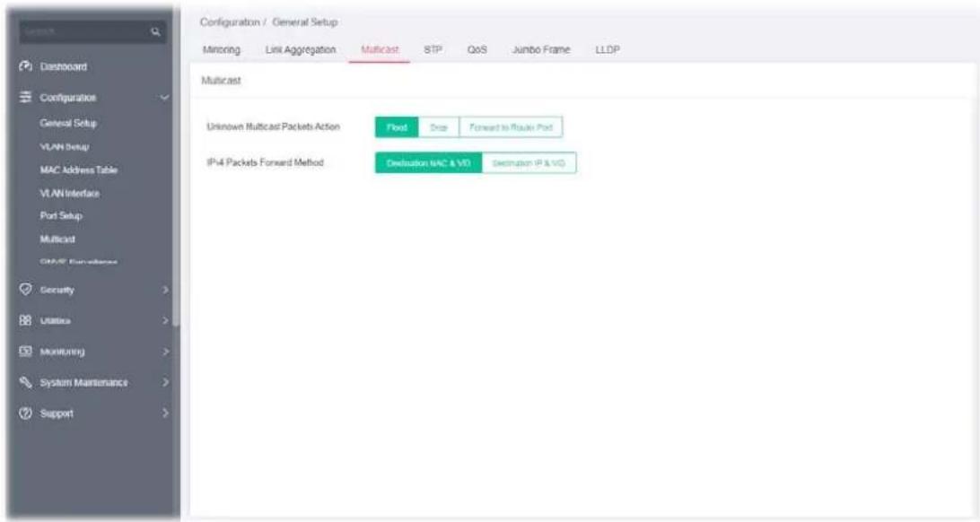
Task: Collapse the Configuration menu chevron
Action: pyautogui.click(x=164, y=98)
